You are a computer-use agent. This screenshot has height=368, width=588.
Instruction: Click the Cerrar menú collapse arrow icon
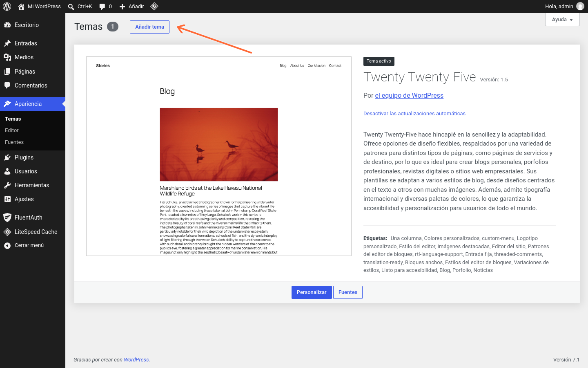pos(7,245)
